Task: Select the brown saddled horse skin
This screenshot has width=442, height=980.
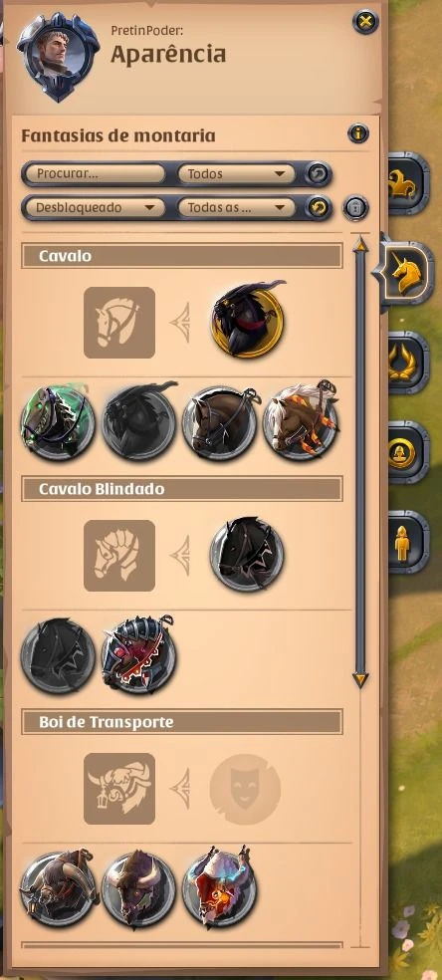Action: 220,422
